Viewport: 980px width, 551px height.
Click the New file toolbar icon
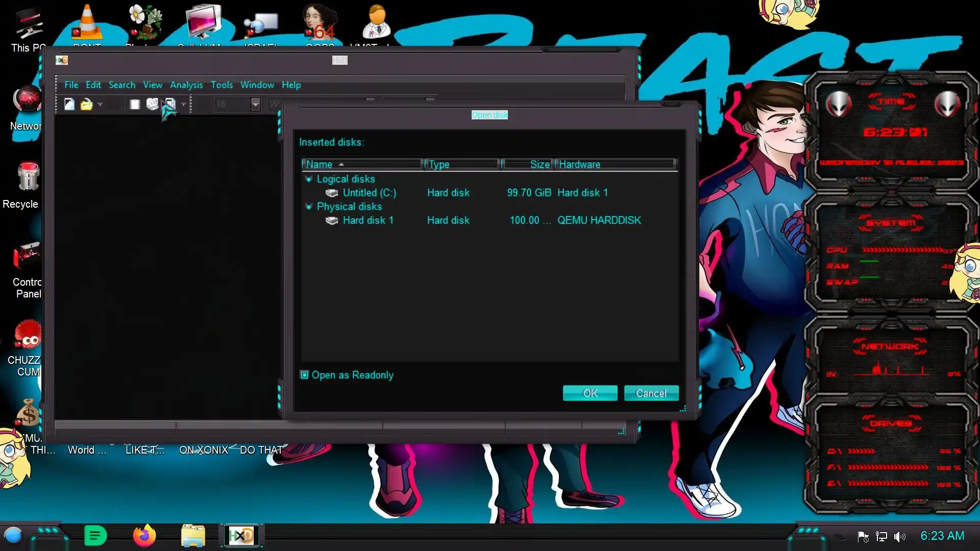(x=69, y=105)
